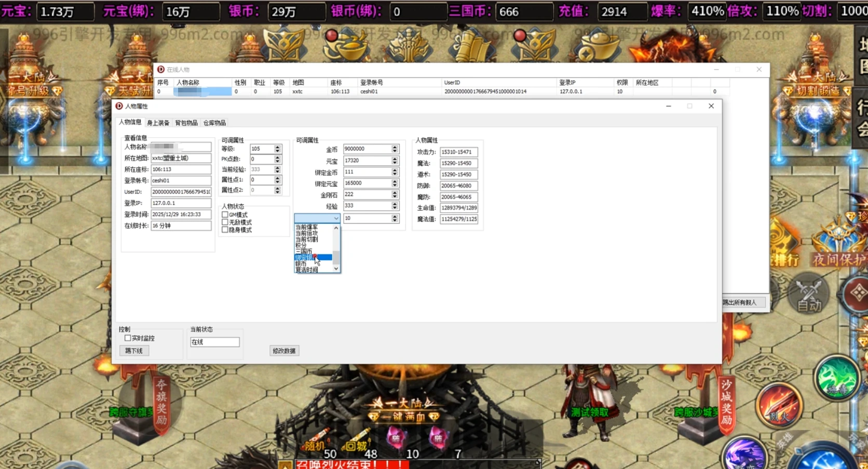Check the 实时监控 real-time monitoring box
This screenshot has height=469, width=868.
pyautogui.click(x=128, y=338)
